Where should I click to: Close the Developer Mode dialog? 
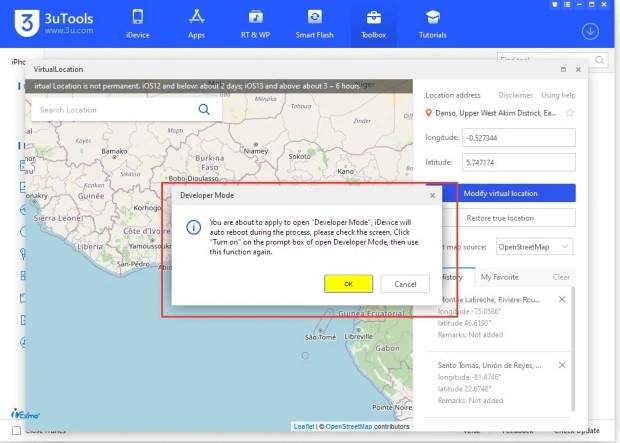(x=432, y=195)
